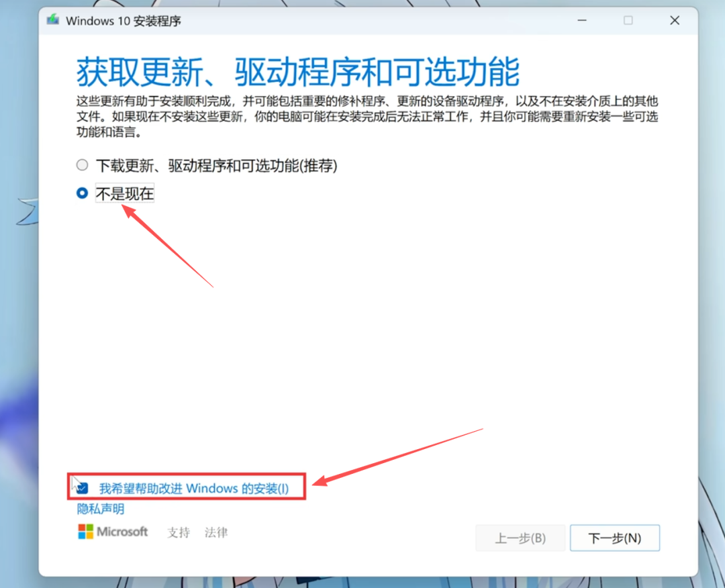This screenshot has width=725, height=588.
Task: Click the Microsoft wordmark text beside the logo
Action: [122, 532]
